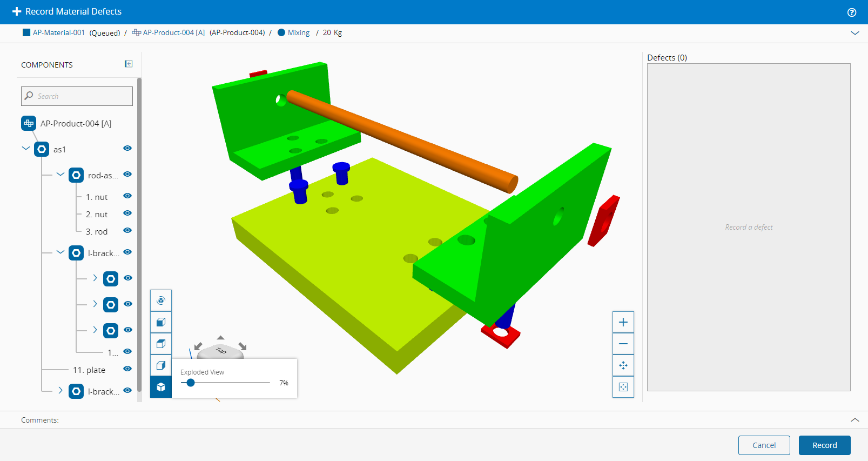The height and width of the screenshot is (461, 868).
Task: Activate the pan tool with four arrows
Action: (x=623, y=365)
